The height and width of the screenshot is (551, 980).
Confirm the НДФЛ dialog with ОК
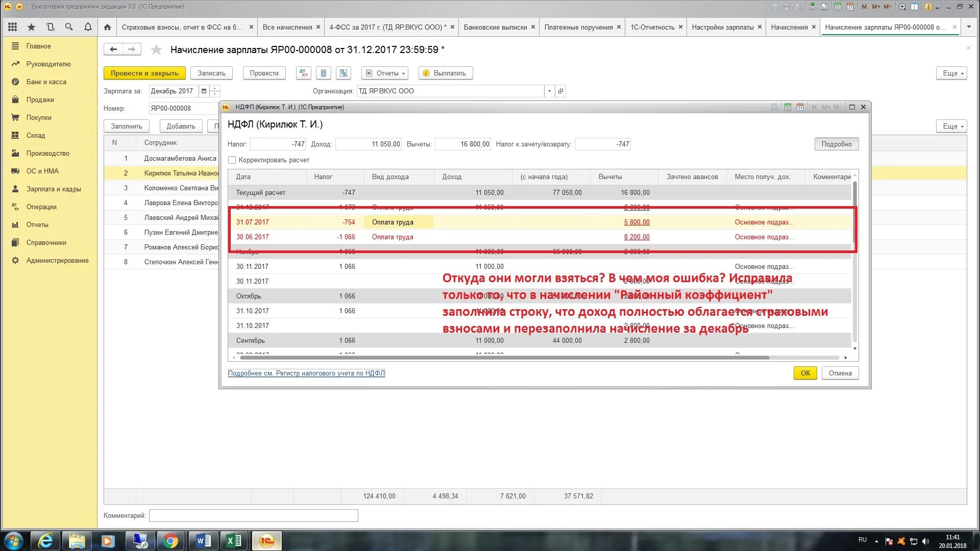(805, 373)
